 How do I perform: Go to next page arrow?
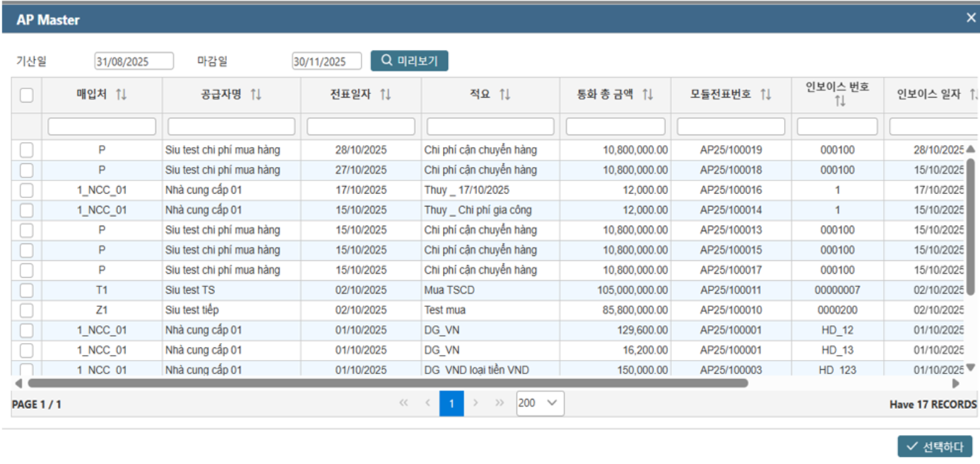click(x=476, y=403)
